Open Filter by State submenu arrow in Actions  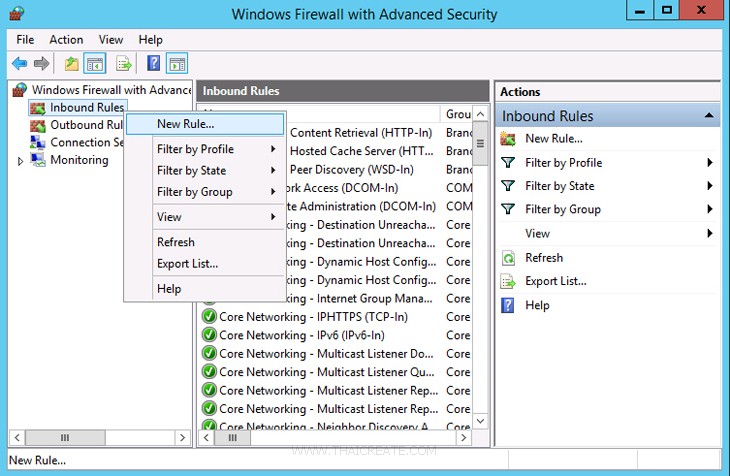(x=710, y=185)
